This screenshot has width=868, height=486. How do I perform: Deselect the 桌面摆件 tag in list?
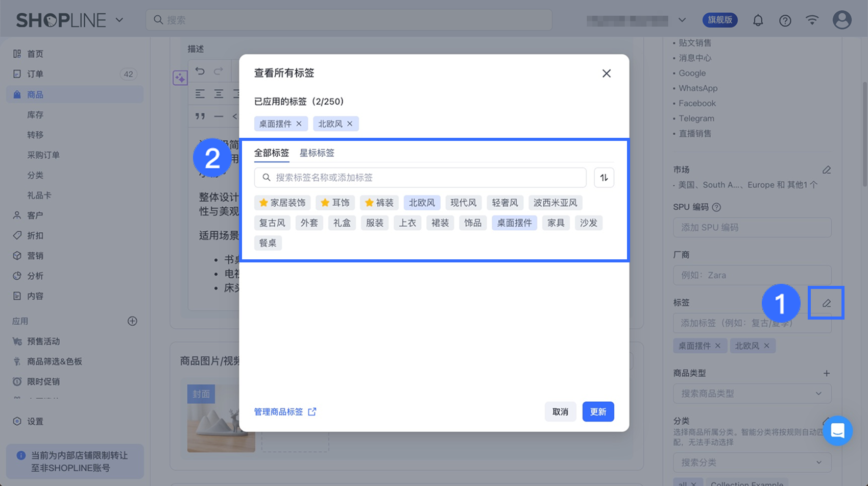pos(514,223)
